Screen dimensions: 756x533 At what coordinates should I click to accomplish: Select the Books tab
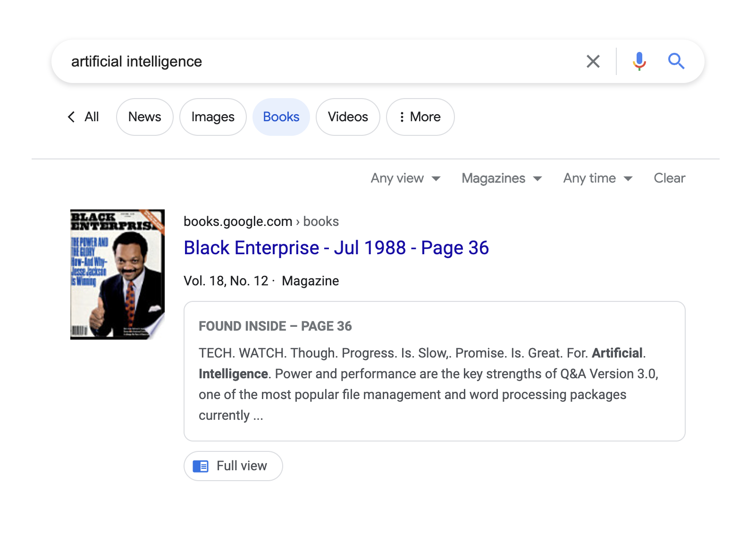tap(281, 117)
